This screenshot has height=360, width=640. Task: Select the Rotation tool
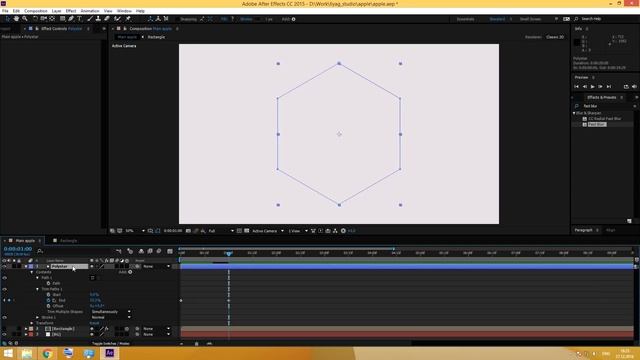[35, 19]
